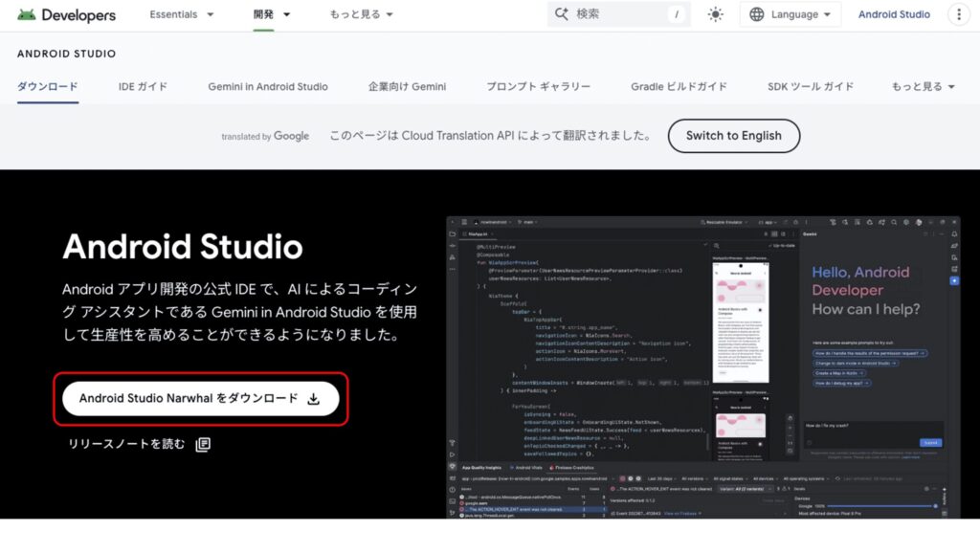Expand the tab row もっと見る dropdown

(924, 87)
